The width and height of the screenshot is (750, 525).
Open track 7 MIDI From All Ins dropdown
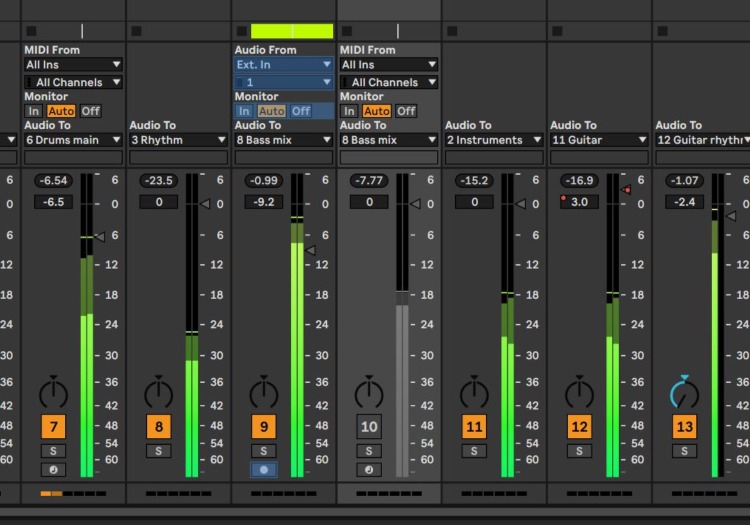pyautogui.click(x=73, y=65)
